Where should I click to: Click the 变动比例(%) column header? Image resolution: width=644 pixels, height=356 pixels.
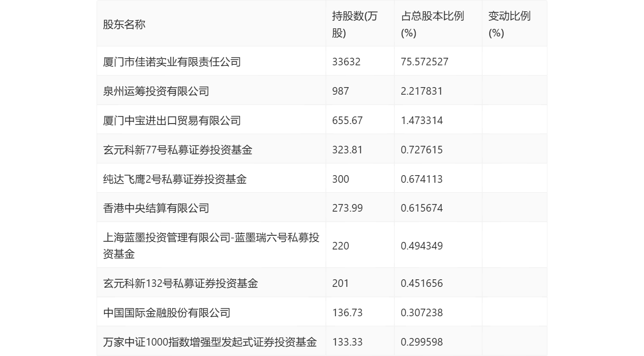[x=509, y=25]
